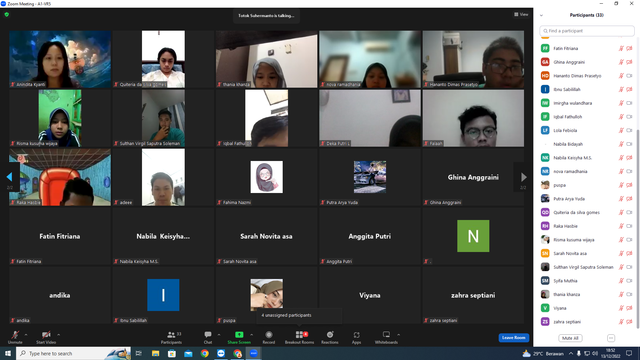The width and height of the screenshot is (640, 360).
Task: Expand audio options arrow next to Unmute
Action: pos(26,335)
